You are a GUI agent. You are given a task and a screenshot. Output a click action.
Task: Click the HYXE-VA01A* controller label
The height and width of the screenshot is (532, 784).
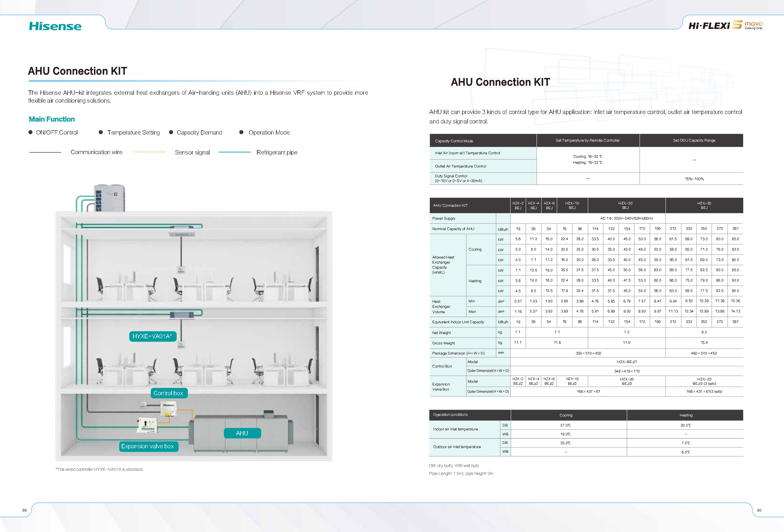click(153, 336)
